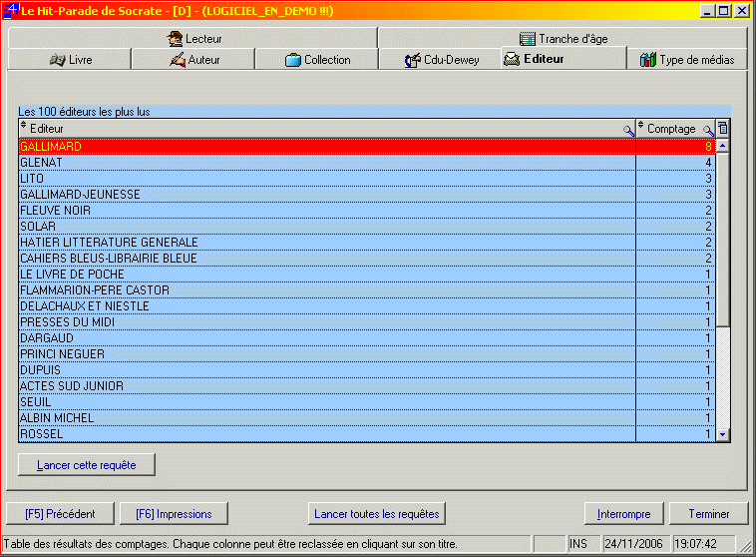This screenshot has height=557, width=756.
Task: Select the PRINCI NEGUER row
Action: tap(366, 353)
